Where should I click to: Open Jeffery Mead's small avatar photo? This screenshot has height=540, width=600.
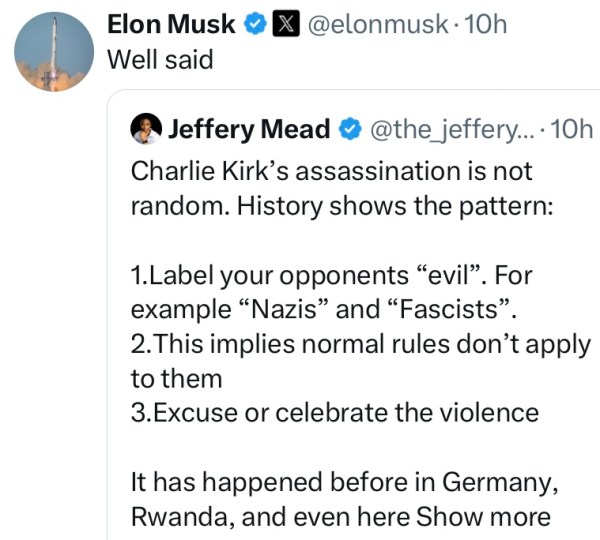click(x=146, y=128)
